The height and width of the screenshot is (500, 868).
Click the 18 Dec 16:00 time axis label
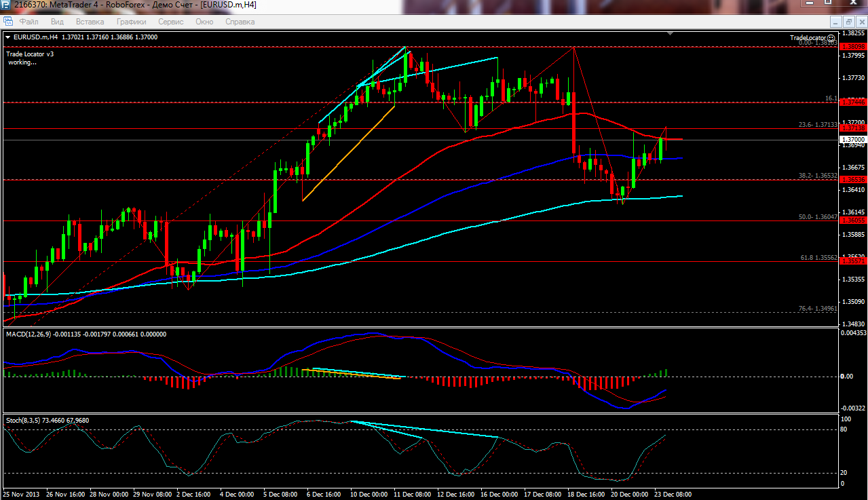[x=586, y=494]
